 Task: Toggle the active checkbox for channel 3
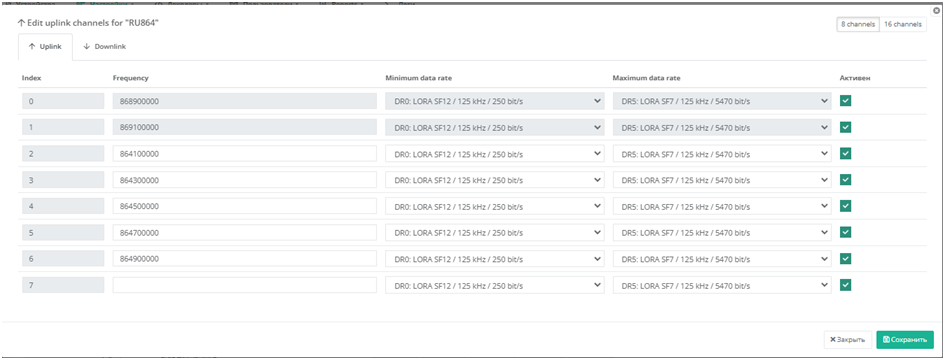(x=846, y=180)
